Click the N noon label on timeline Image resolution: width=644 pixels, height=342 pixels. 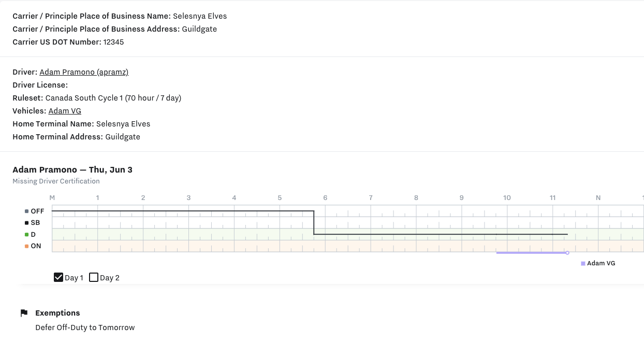click(598, 198)
